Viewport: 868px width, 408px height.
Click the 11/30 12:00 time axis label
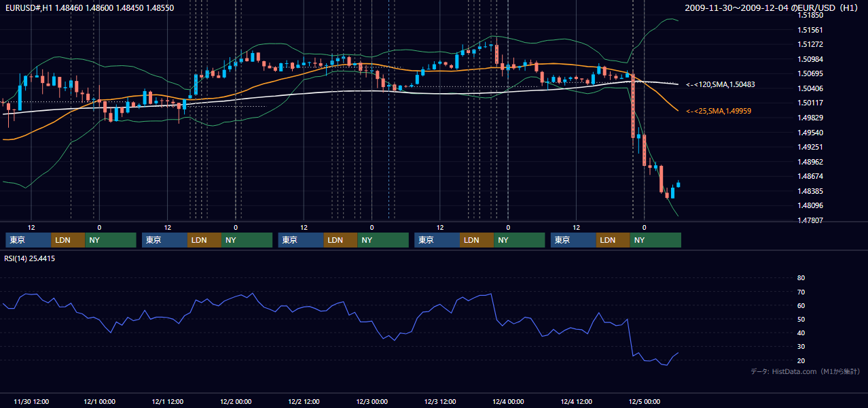click(31, 401)
